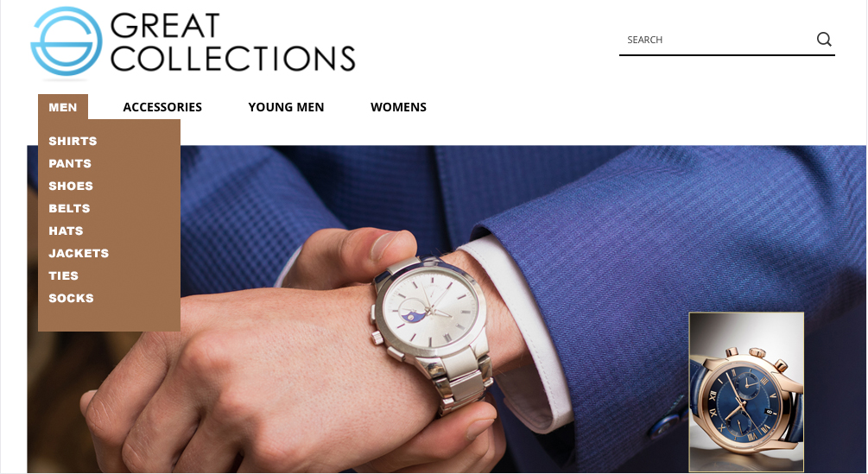This screenshot has width=868, height=474.
Task: Open the Ties category link
Action: pyautogui.click(x=64, y=275)
